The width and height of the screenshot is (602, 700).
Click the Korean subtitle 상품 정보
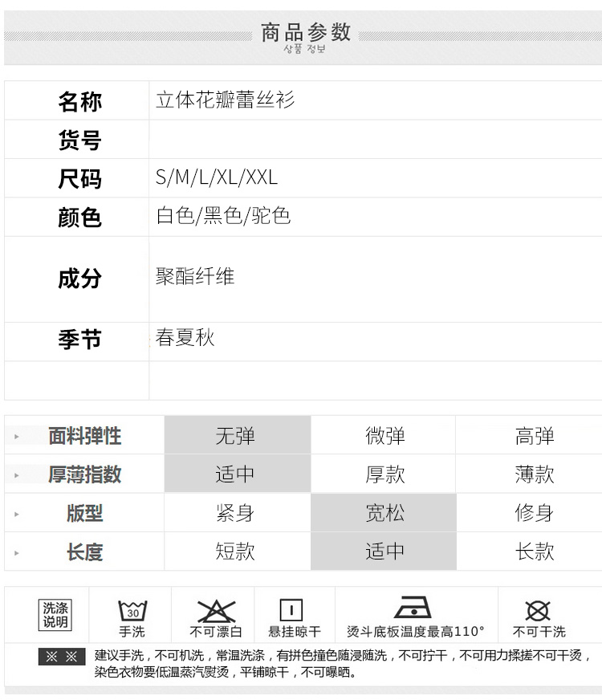click(304, 48)
